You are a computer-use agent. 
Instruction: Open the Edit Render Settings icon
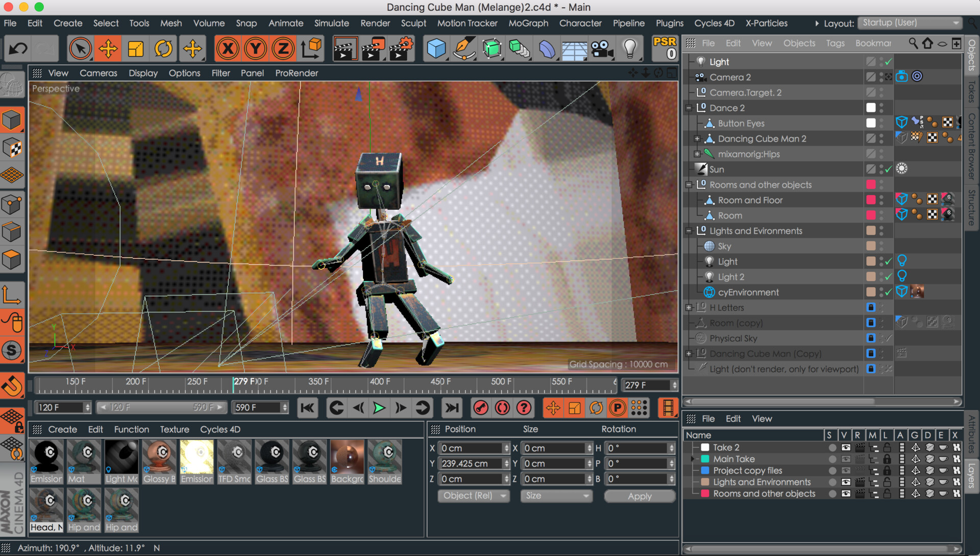click(401, 49)
